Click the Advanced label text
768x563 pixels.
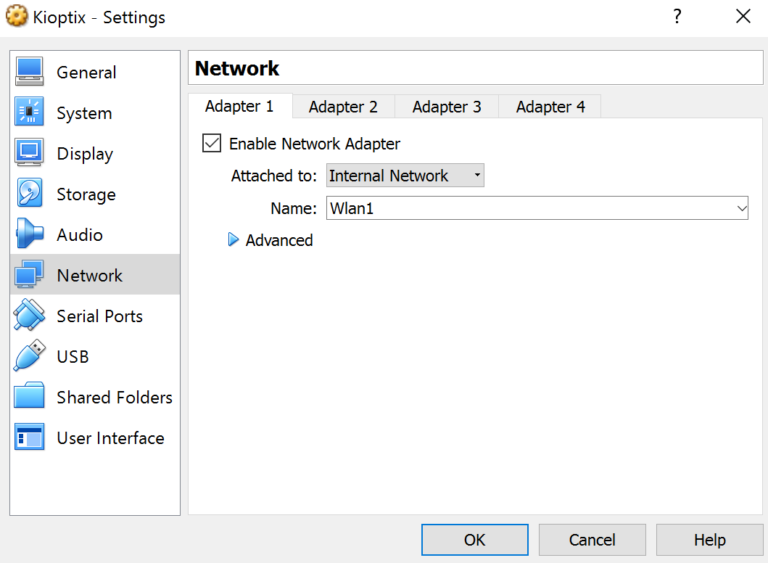[279, 240]
